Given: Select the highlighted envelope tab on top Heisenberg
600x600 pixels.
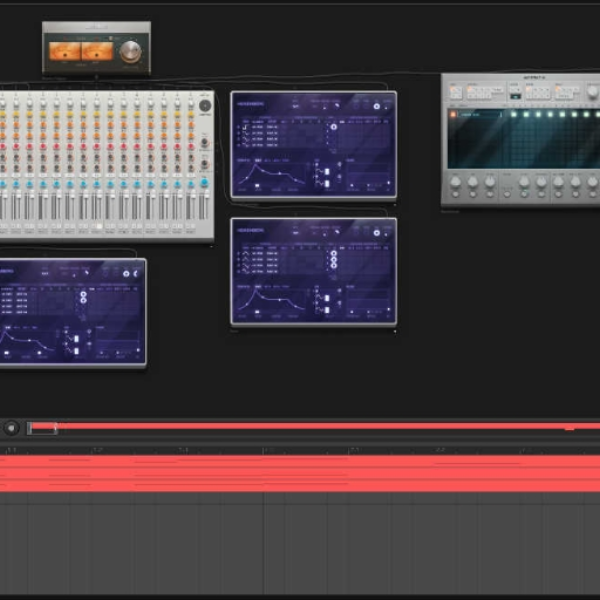Looking at the screenshot, I should (258, 160).
